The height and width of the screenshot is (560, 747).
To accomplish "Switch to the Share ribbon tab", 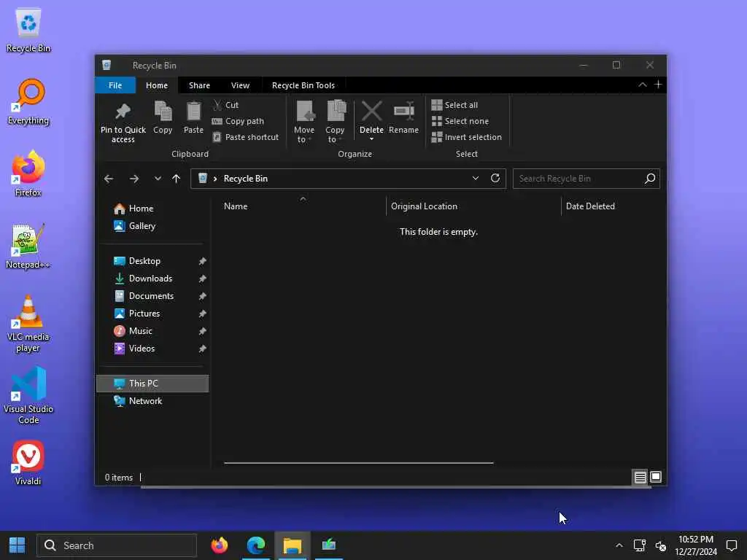I will [x=199, y=85].
